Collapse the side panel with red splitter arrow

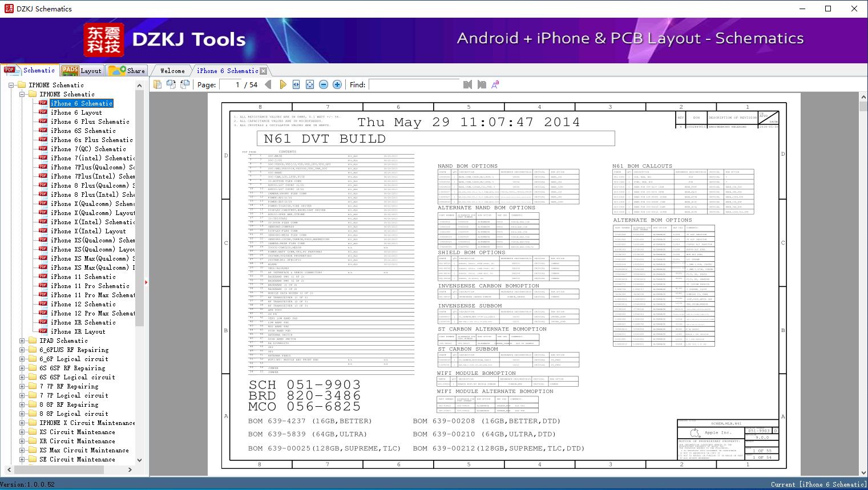147,282
